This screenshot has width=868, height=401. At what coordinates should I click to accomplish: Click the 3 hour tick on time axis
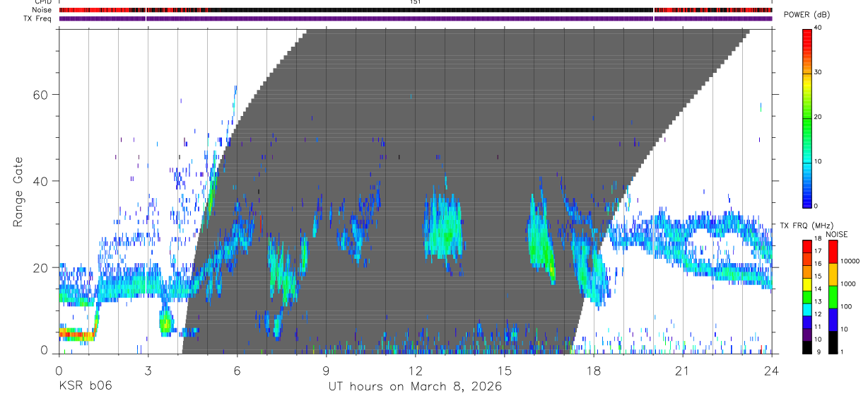[x=147, y=370]
